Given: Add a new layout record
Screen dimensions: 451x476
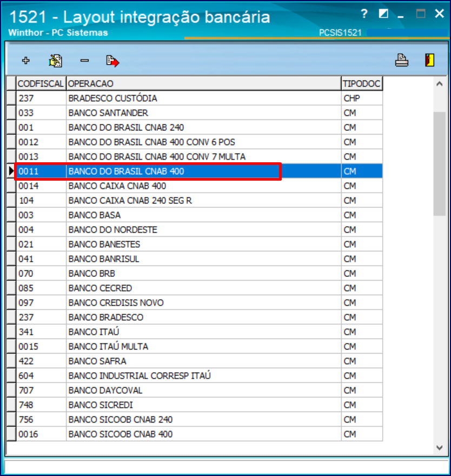Looking at the screenshot, I should pos(25,61).
